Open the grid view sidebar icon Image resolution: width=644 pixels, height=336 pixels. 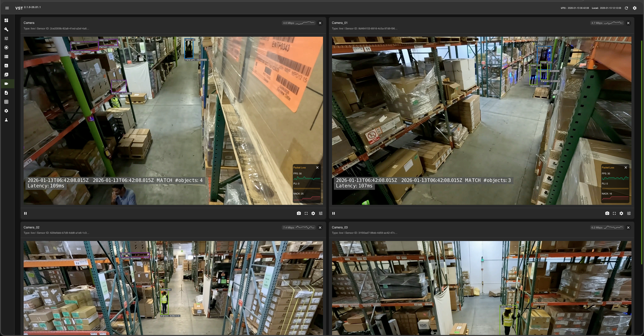pyautogui.click(x=6, y=102)
